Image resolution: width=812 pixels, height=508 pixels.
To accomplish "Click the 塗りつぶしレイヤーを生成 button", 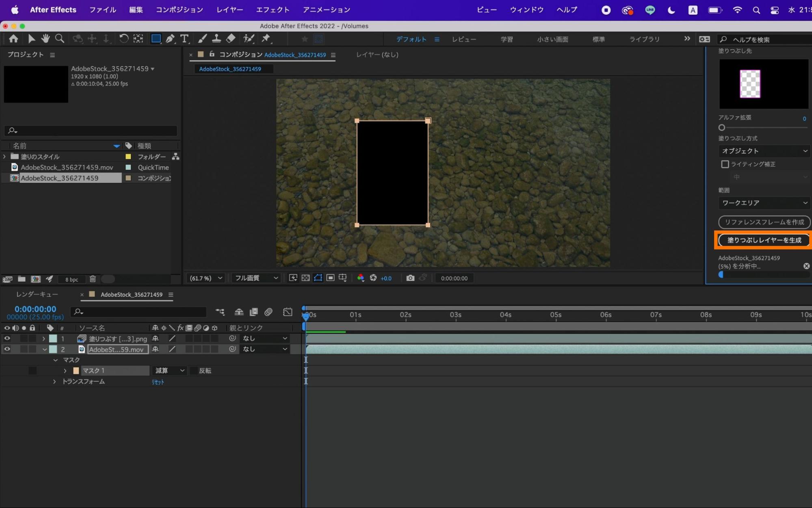I will [x=764, y=240].
